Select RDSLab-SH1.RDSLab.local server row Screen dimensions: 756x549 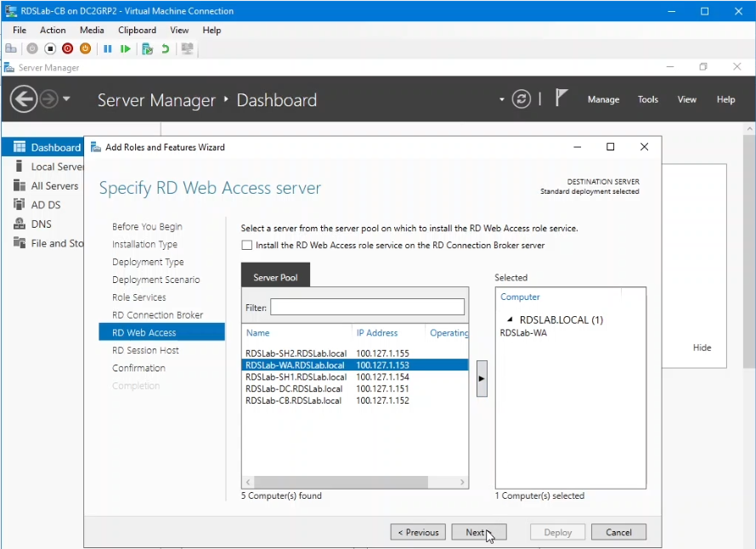click(355, 376)
